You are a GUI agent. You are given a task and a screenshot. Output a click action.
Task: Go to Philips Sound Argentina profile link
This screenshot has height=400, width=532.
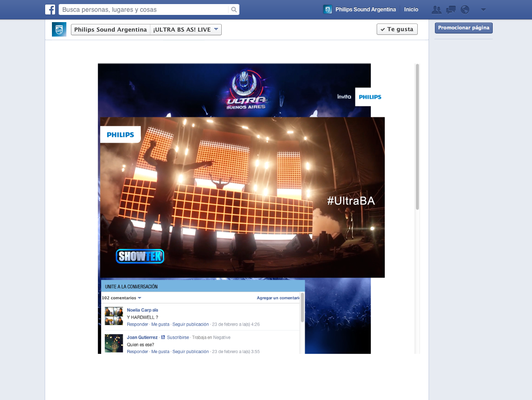pyautogui.click(x=365, y=9)
